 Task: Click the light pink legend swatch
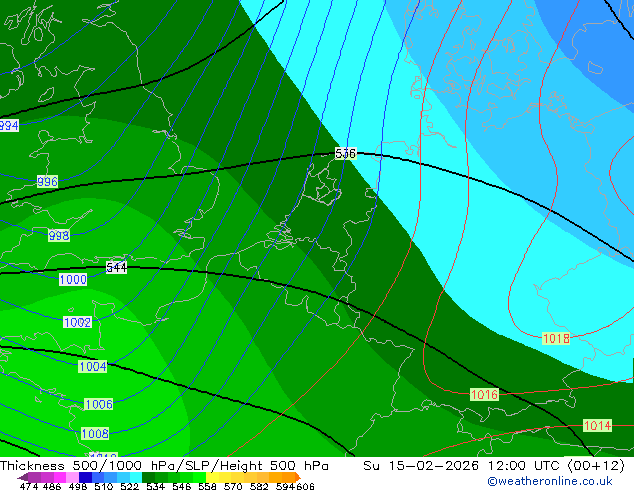click(72, 477)
